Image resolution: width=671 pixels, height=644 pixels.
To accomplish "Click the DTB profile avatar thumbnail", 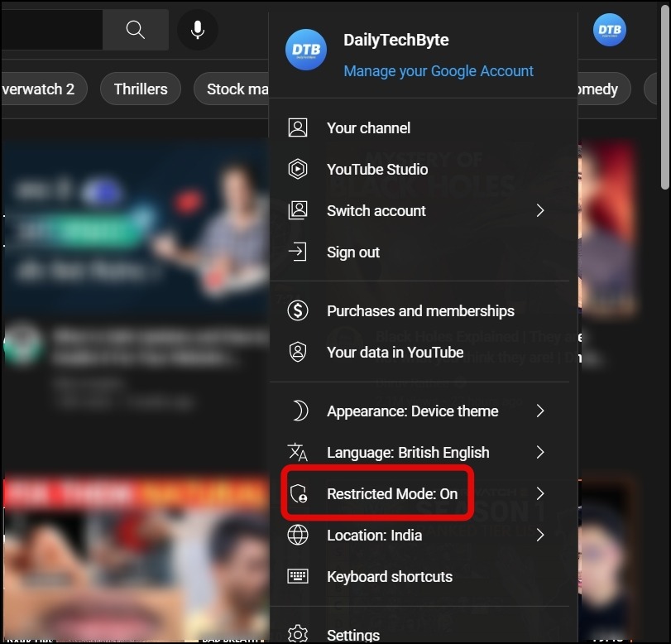I will tap(306, 50).
